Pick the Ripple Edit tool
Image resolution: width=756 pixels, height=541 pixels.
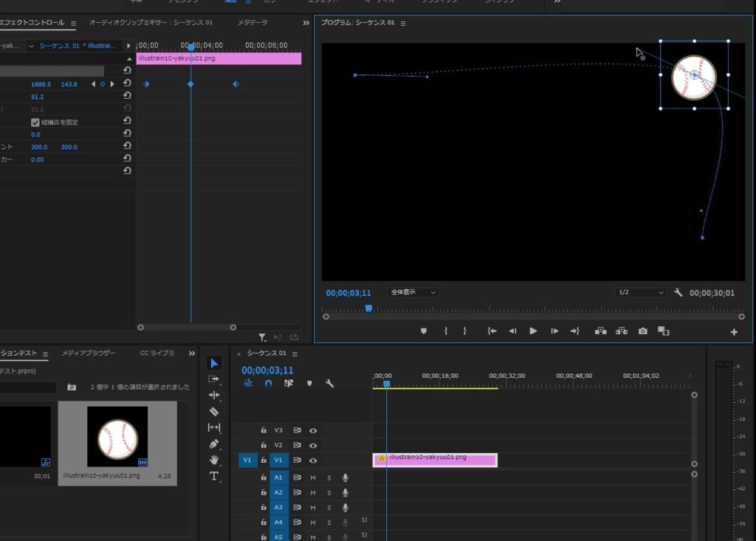coord(214,395)
